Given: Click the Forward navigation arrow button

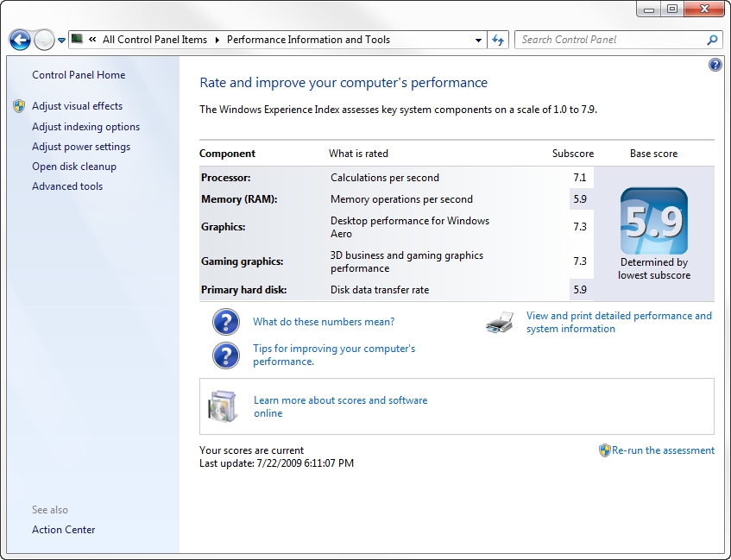Looking at the screenshot, I should (x=44, y=40).
